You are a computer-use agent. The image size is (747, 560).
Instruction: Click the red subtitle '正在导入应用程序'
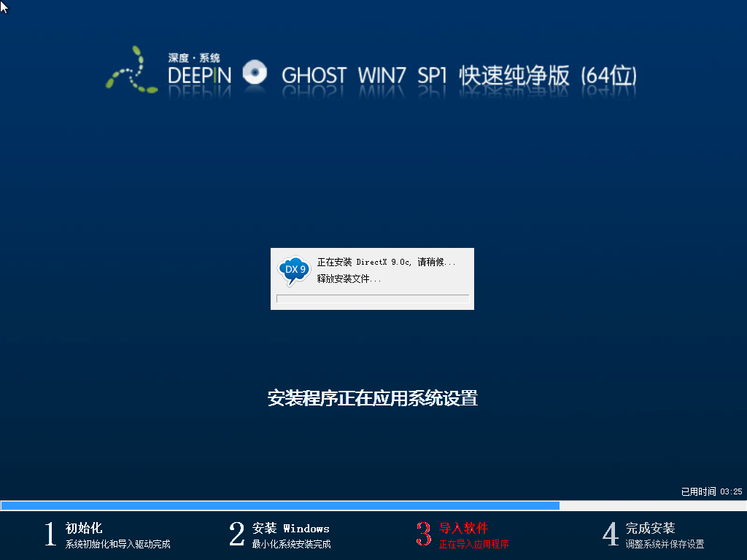[x=473, y=544]
